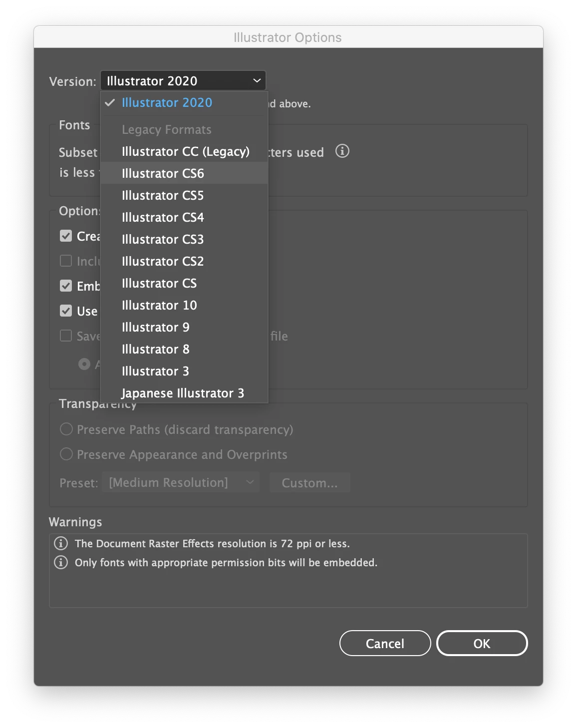This screenshot has height=728, width=577.
Task: Select Preserve Appearance and Overprints radio
Action: [66, 454]
